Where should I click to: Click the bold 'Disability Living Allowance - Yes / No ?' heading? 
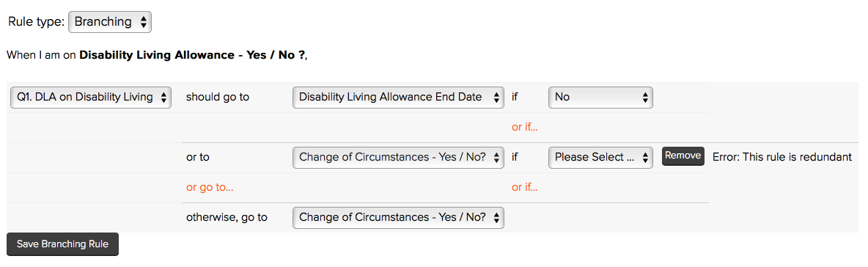[x=191, y=56]
